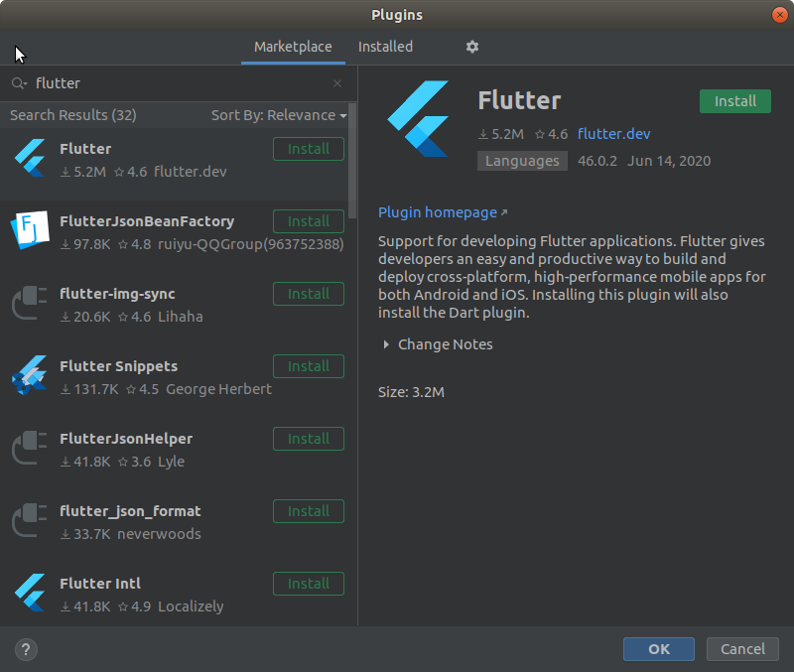Confirm with the OK button

click(658, 649)
